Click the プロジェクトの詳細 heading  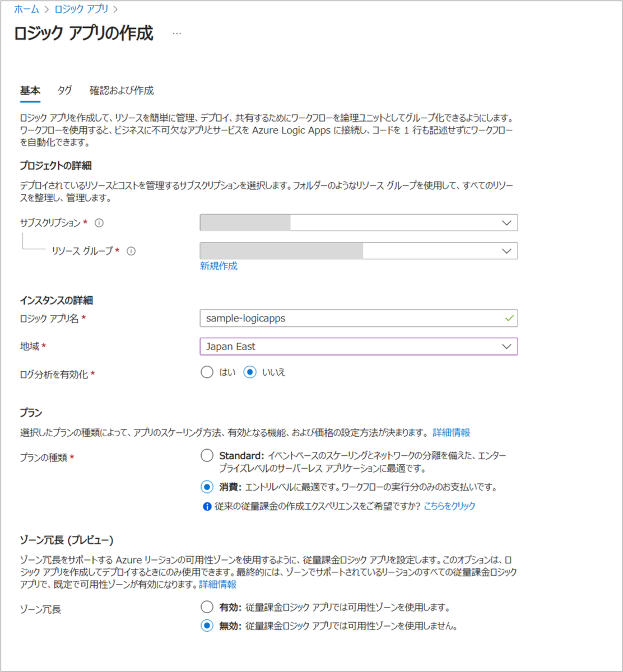55,166
